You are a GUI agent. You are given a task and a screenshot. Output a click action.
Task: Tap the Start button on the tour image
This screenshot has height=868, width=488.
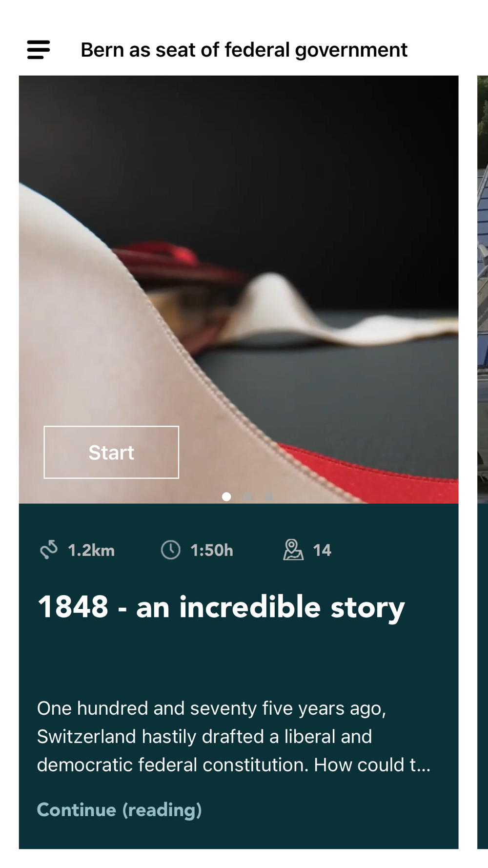click(x=111, y=452)
